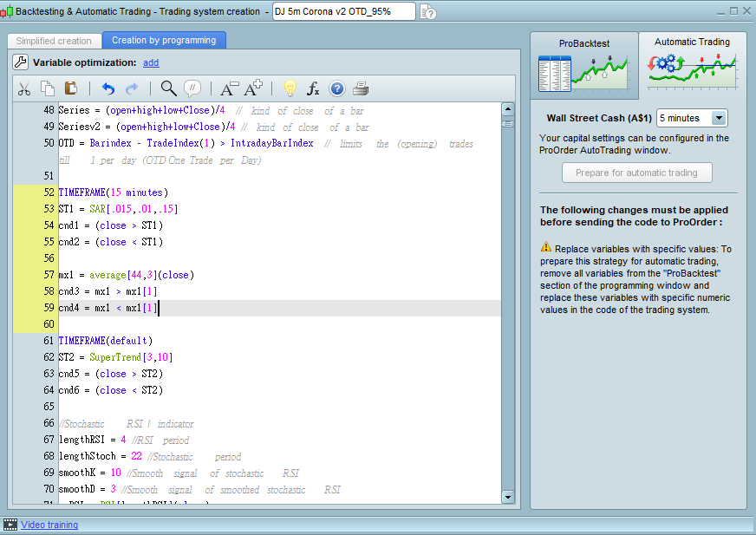Click line 58 cnd3 code line
The height and width of the screenshot is (535, 756).
point(108,291)
